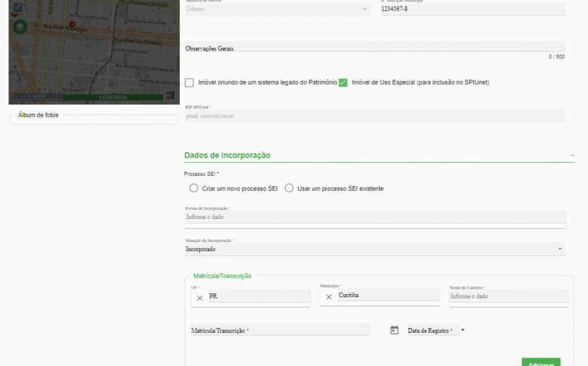Check Imóvel oriundo de sistema legado checkbox
588x366 pixels.
(x=189, y=82)
